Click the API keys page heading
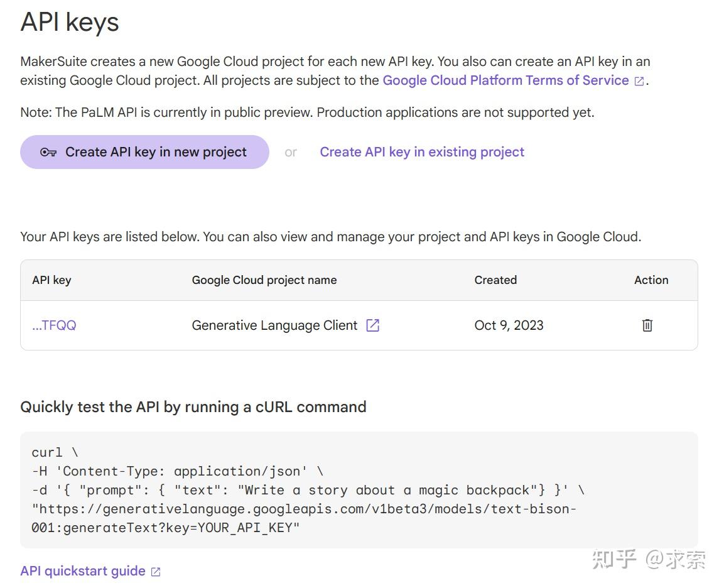 coord(70,22)
